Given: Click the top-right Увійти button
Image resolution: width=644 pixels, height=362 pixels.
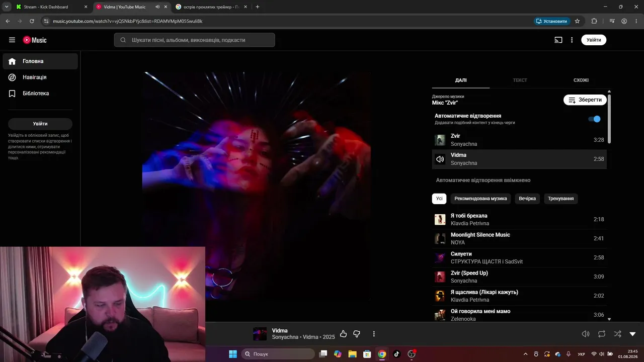Looking at the screenshot, I should (x=594, y=40).
